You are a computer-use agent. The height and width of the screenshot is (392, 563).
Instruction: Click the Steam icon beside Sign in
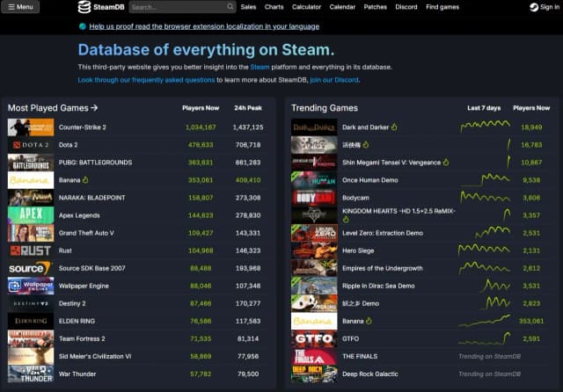533,7
